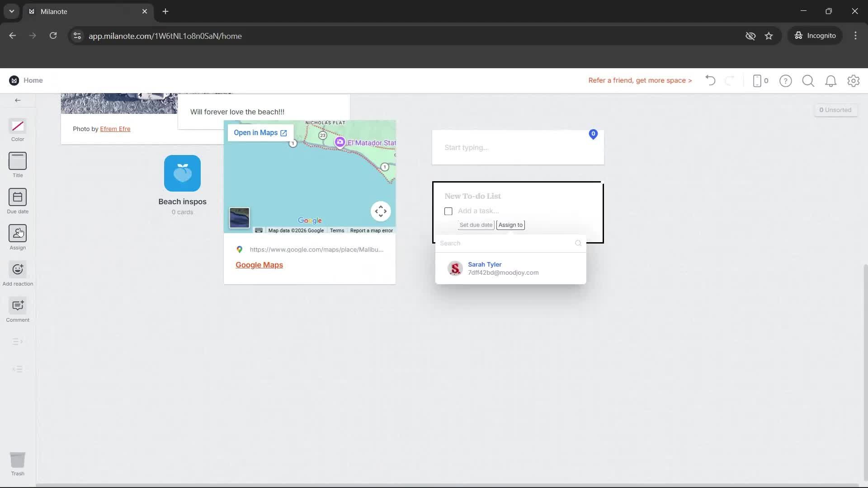The image size is (868, 488).
Task: Select the Milanote browser tab
Action: (x=68, y=11)
